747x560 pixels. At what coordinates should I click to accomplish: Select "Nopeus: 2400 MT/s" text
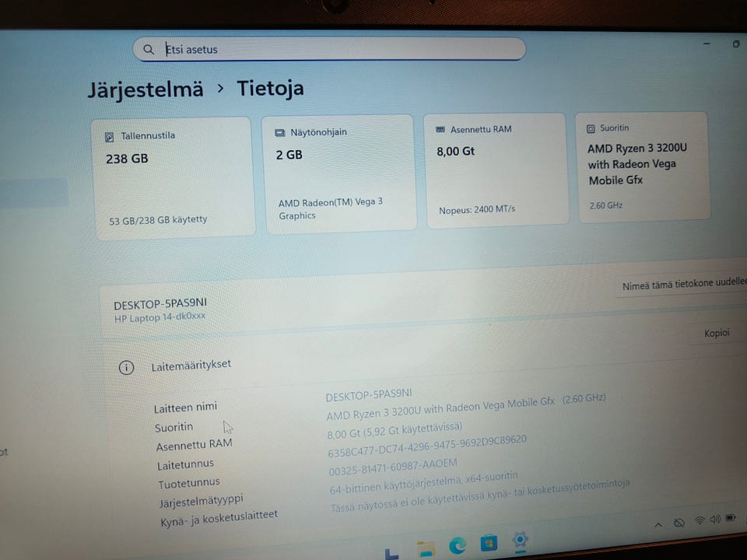[477, 209]
